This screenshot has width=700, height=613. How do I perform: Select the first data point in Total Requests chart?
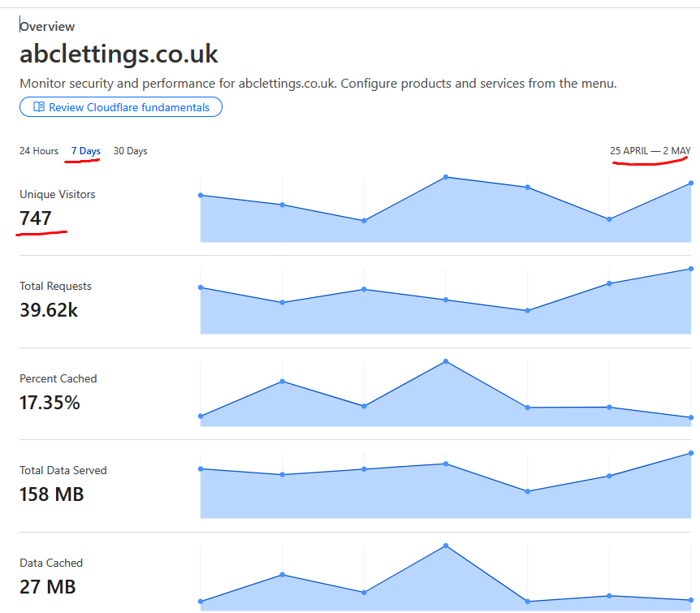pyautogui.click(x=201, y=287)
